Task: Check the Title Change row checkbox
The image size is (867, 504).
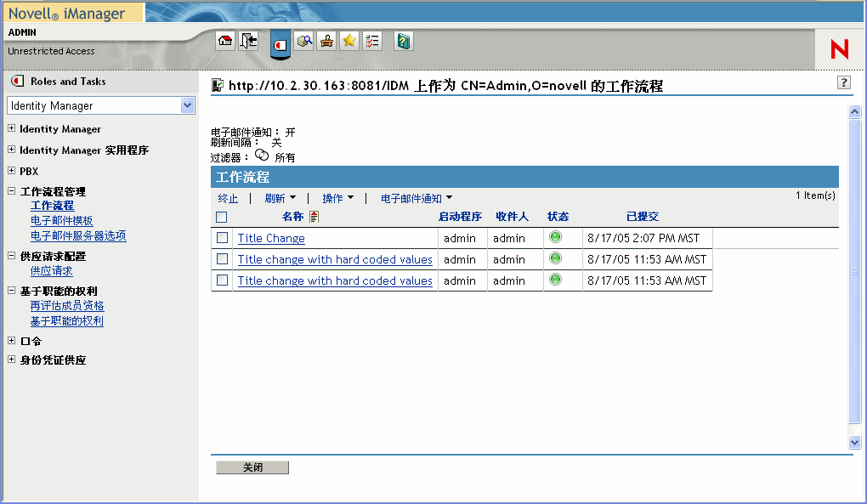Action: 222,238
